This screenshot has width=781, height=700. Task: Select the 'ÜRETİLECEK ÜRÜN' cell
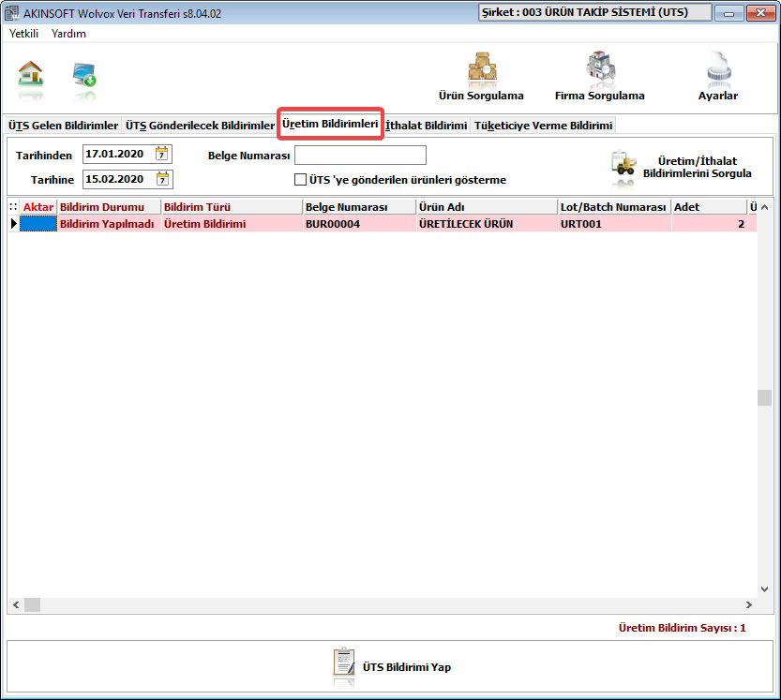point(488,224)
